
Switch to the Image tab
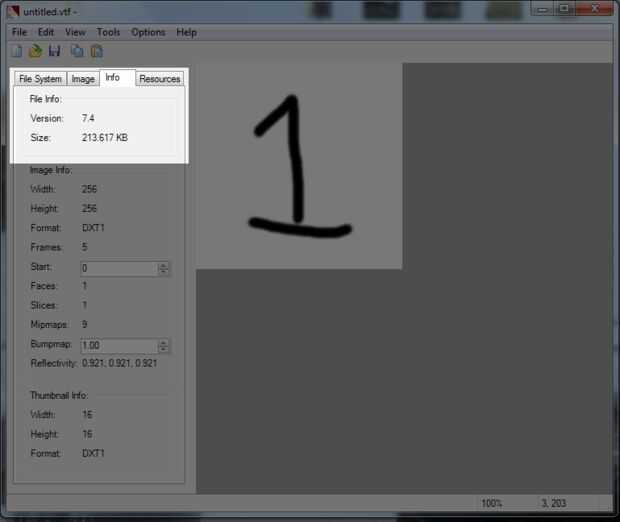coord(83,79)
